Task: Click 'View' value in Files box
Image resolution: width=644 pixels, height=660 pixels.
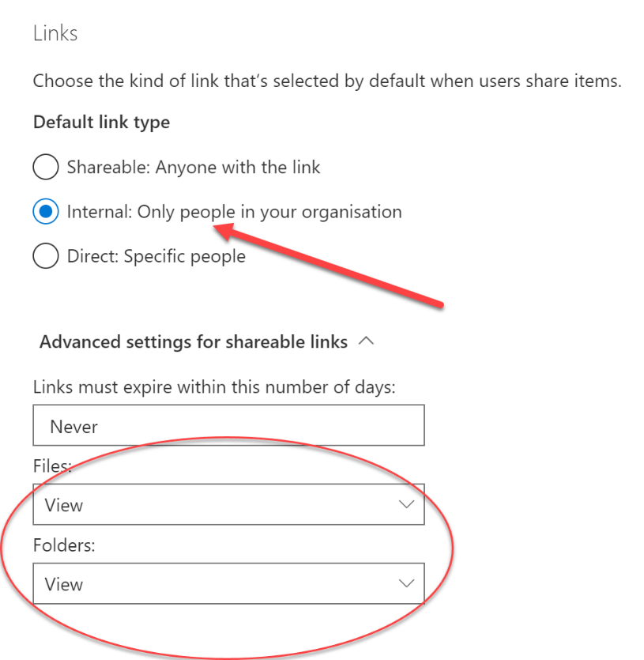Action: [x=64, y=505]
